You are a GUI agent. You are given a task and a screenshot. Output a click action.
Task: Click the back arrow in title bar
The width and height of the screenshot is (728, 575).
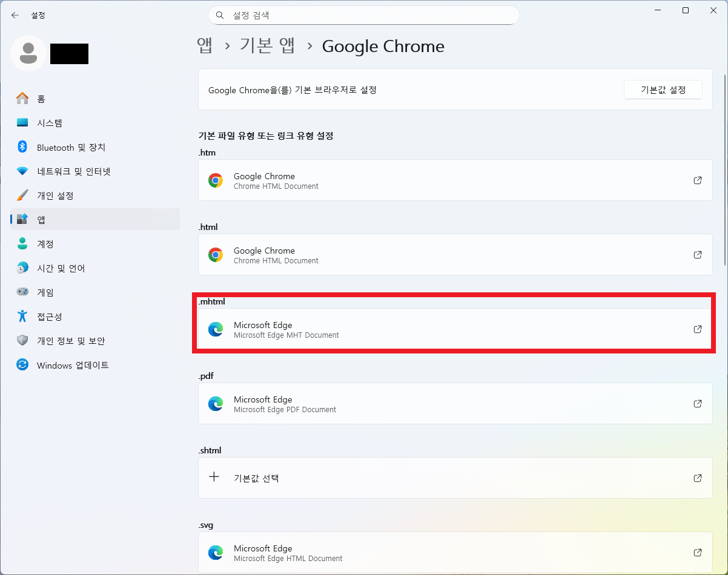(15, 15)
